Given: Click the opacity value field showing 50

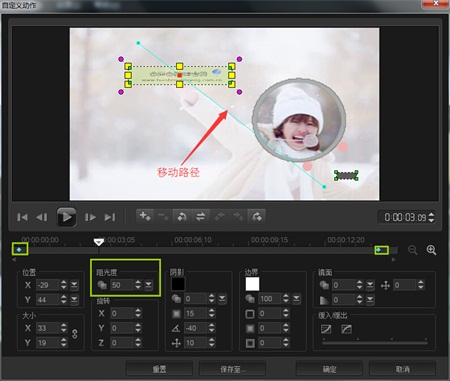Looking at the screenshot, I should [121, 285].
